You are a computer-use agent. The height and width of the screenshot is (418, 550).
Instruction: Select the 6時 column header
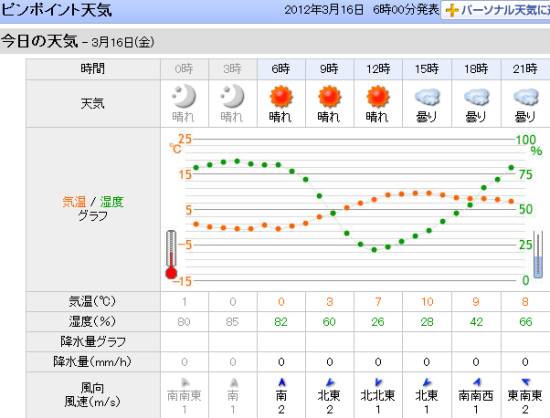(281, 69)
